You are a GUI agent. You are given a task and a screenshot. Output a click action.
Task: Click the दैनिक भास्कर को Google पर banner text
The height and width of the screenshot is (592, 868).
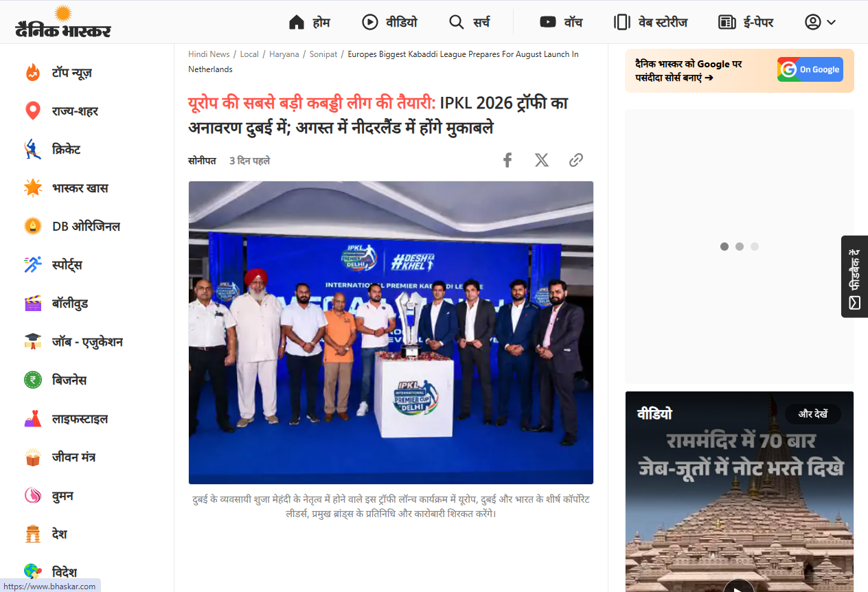689,71
